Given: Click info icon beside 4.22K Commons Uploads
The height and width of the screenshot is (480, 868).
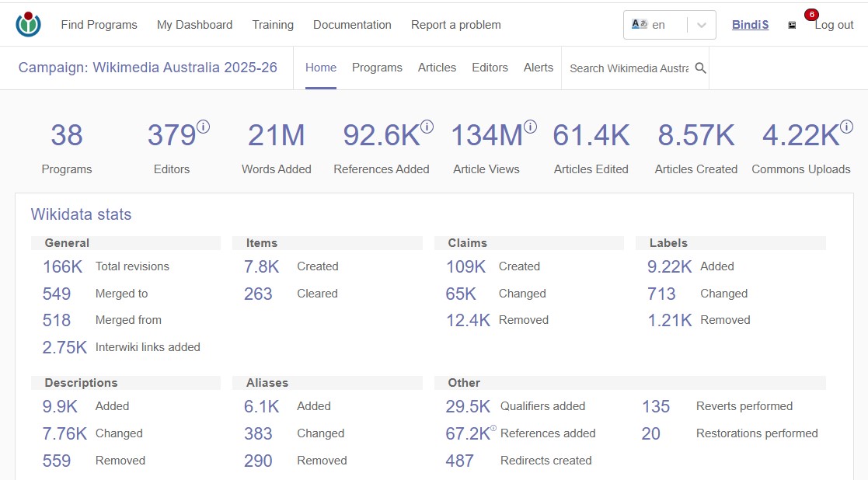Looking at the screenshot, I should click(846, 127).
